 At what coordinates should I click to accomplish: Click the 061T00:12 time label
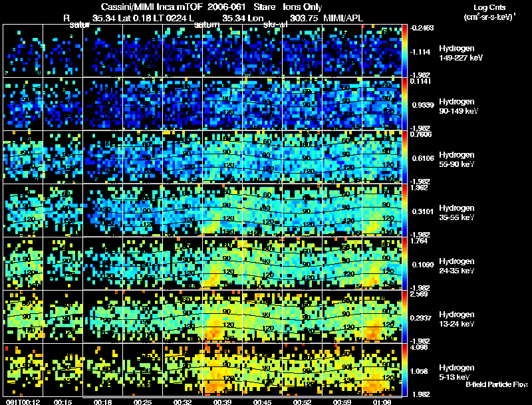23,402
